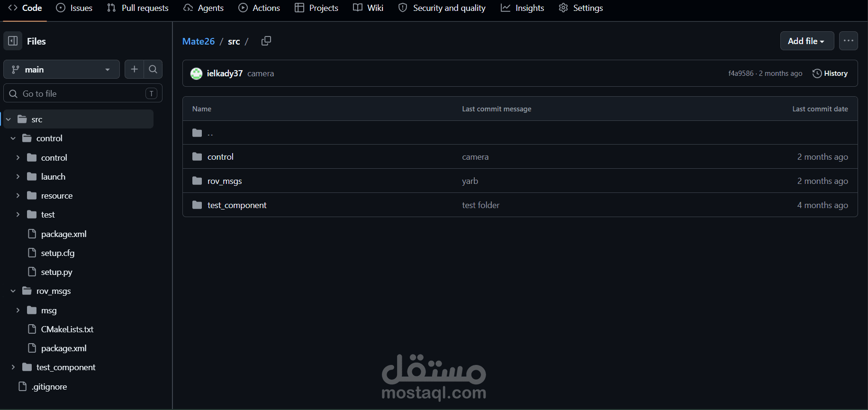
Task: Click the parent directory folder icon
Action: click(x=197, y=133)
